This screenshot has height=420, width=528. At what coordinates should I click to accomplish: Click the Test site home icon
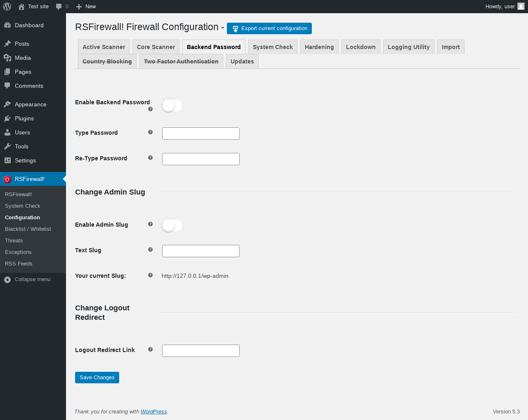click(21, 7)
